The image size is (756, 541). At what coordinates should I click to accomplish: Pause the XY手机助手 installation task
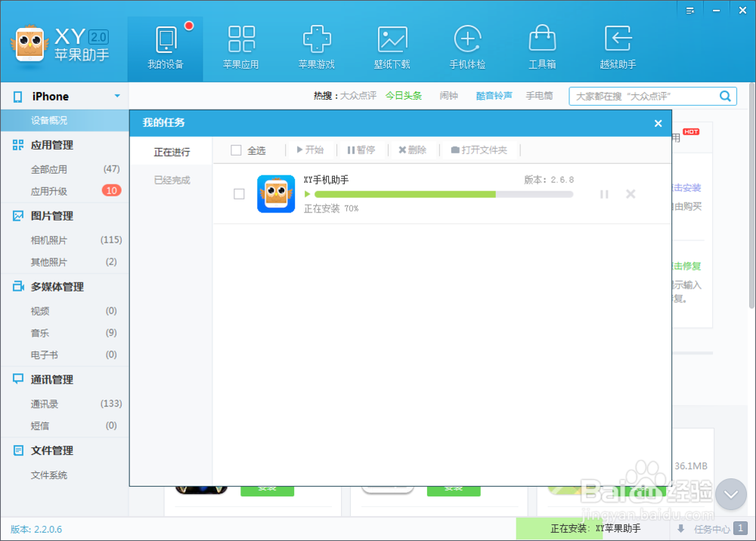tap(604, 194)
